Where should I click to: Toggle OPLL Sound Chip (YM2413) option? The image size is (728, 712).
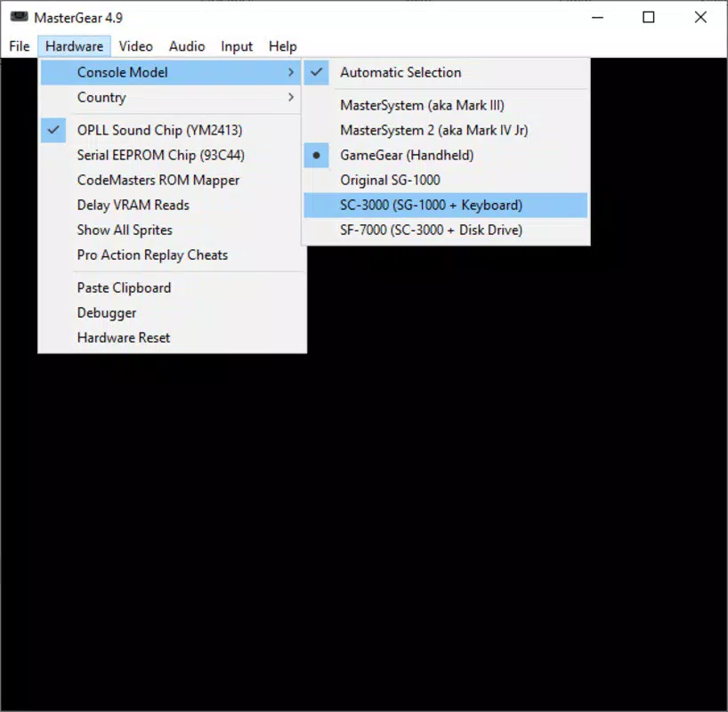[x=171, y=130]
